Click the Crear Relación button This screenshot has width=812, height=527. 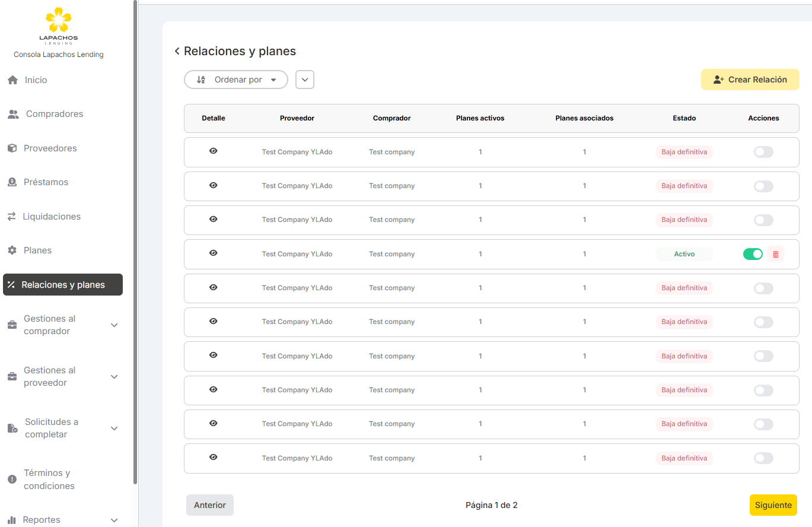750,80
